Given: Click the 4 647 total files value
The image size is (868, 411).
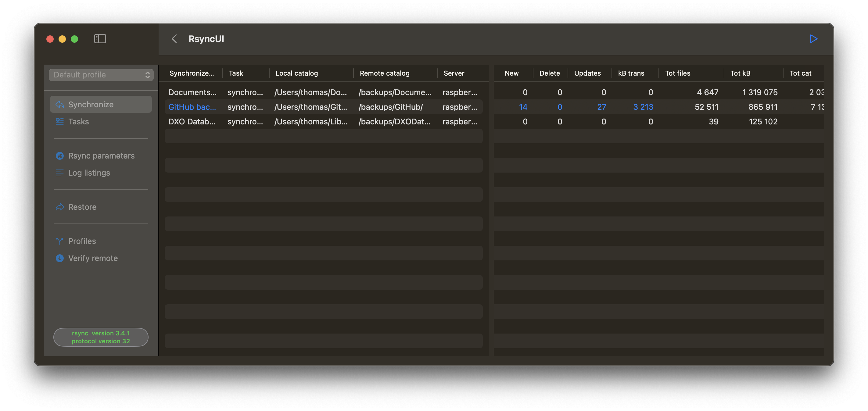Looking at the screenshot, I should [x=708, y=92].
